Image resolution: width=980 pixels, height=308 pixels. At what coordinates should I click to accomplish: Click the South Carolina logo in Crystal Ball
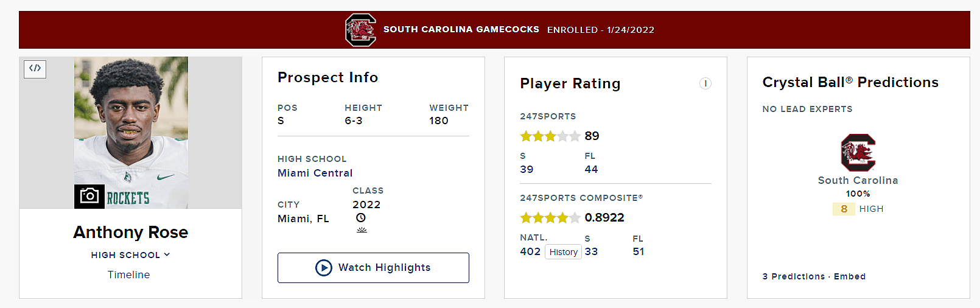click(858, 152)
